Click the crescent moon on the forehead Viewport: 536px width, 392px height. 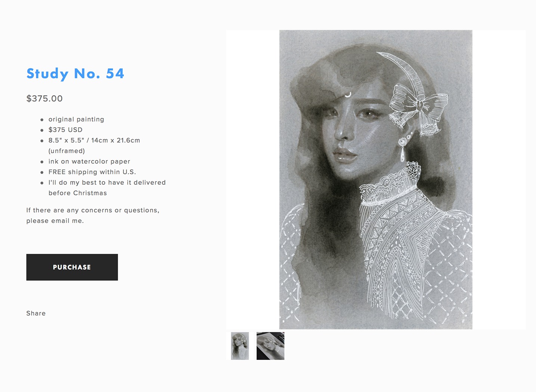(348, 94)
